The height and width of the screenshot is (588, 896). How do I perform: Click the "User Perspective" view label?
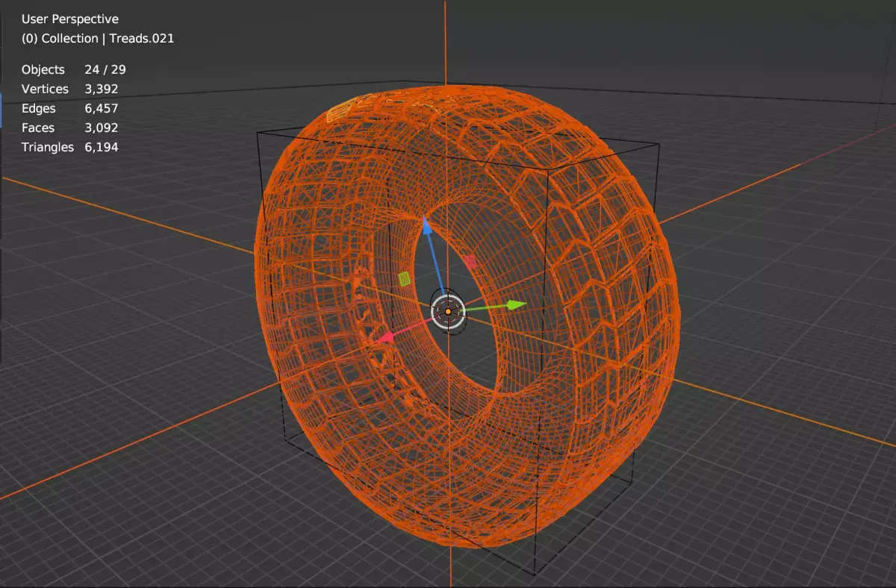[x=70, y=19]
